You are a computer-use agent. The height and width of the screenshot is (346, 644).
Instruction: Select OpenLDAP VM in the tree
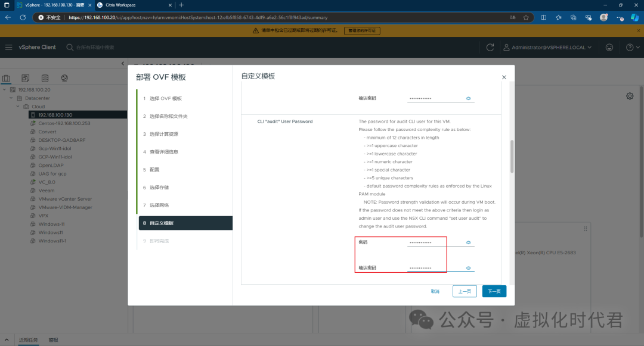tap(51, 165)
